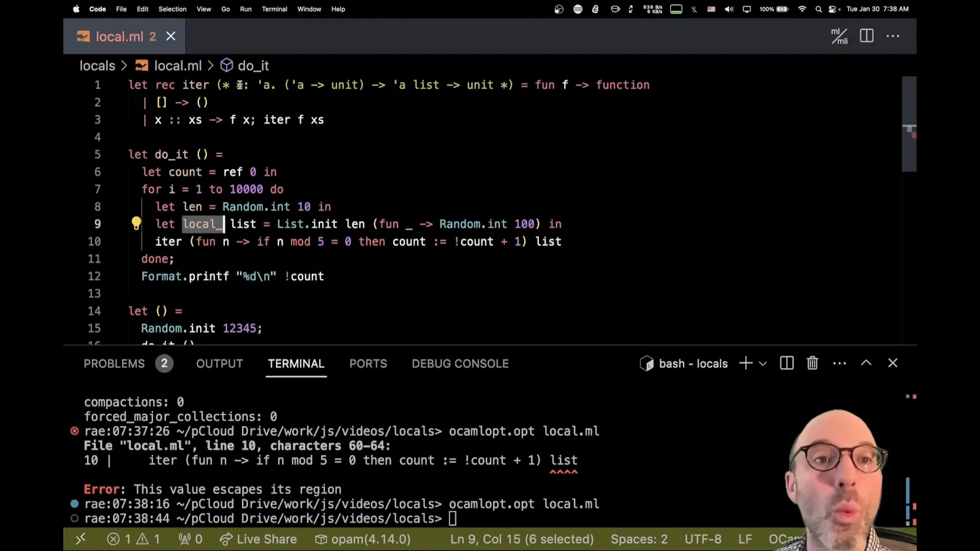Open editor More Actions ellipsis menu
The image size is (980, 551).
pos(893,36)
